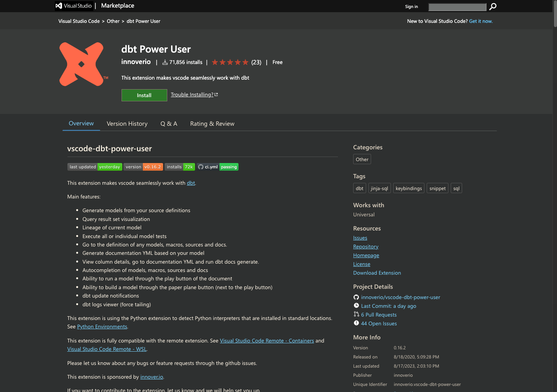Click "Query result set visualization" list item

[116, 219]
